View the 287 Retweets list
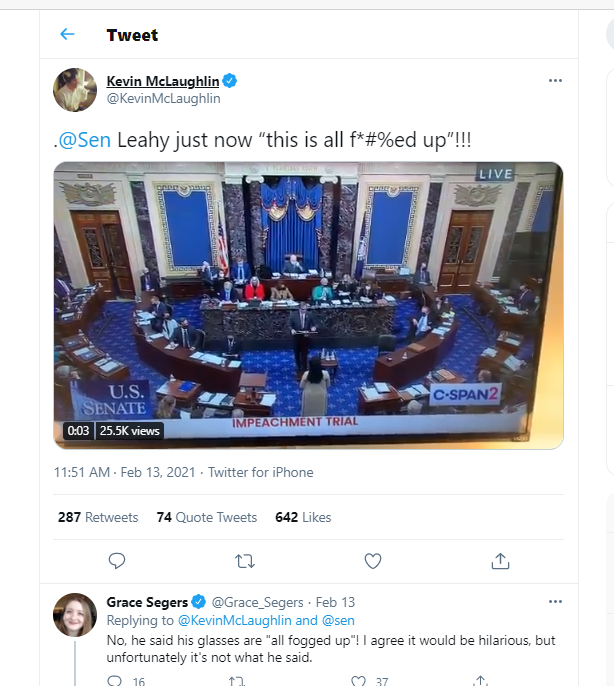Image resolution: width=614 pixels, height=686 pixels. point(98,517)
